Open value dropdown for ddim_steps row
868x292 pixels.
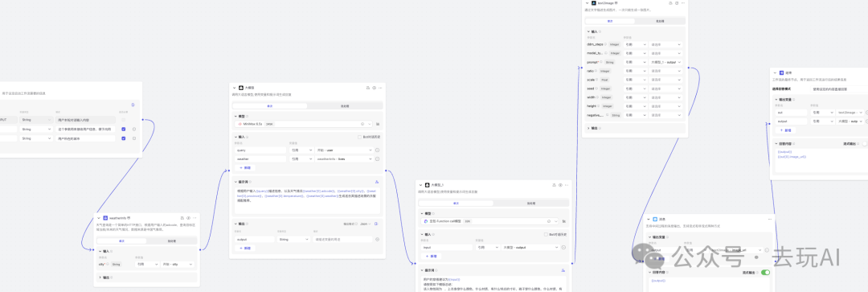click(666, 44)
